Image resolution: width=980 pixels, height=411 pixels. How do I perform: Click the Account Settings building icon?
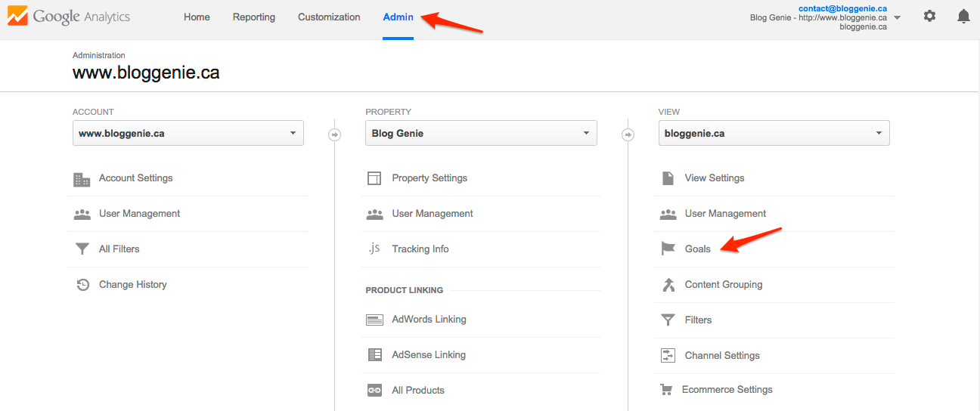[x=82, y=179]
